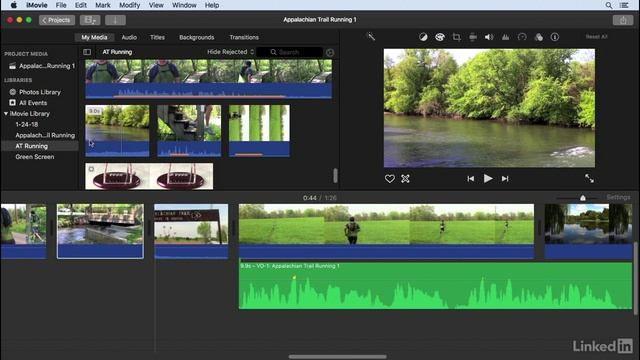
Task: Select the Appalach...il Running event
Action: (45, 135)
